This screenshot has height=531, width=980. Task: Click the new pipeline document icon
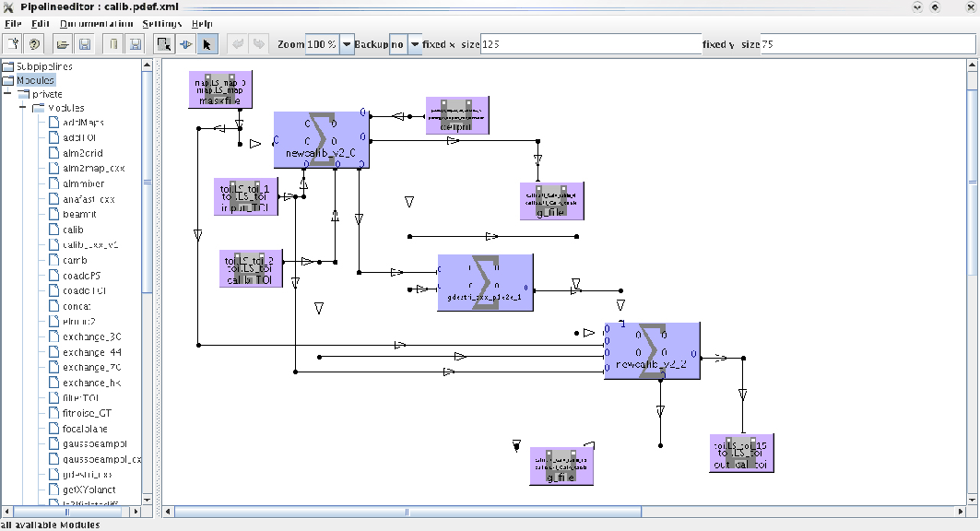point(14,44)
